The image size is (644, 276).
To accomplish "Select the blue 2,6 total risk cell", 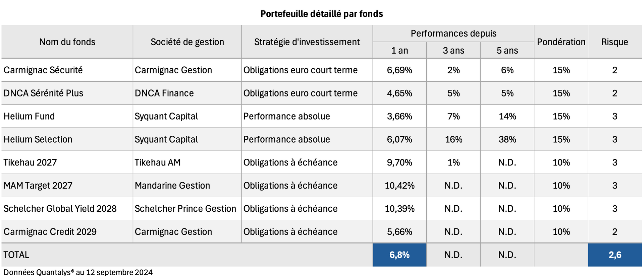I will click(615, 255).
